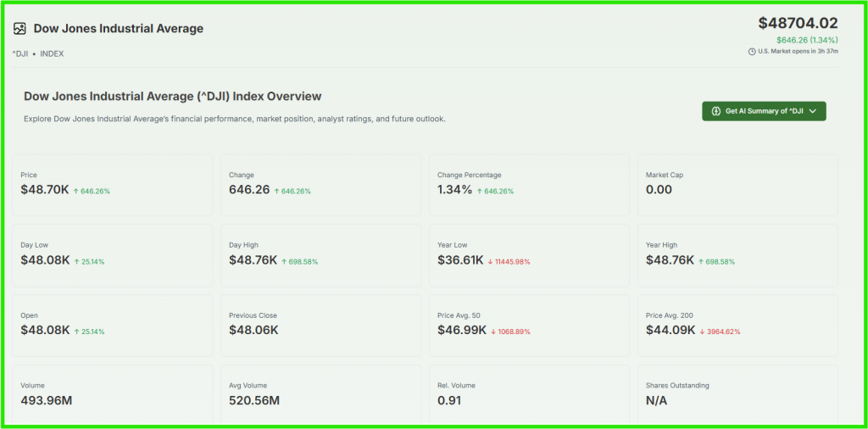Click the ^DJI ticker symbol under title

(x=19, y=54)
